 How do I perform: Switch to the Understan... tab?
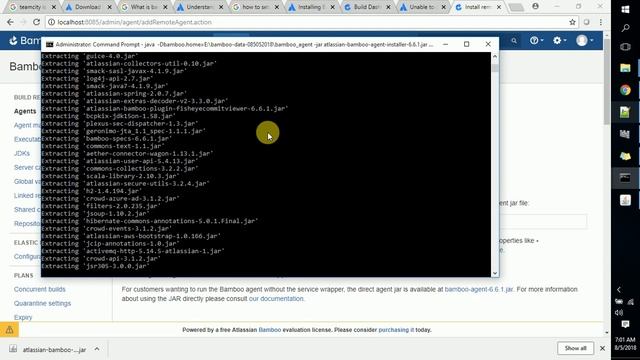[x=200, y=7]
